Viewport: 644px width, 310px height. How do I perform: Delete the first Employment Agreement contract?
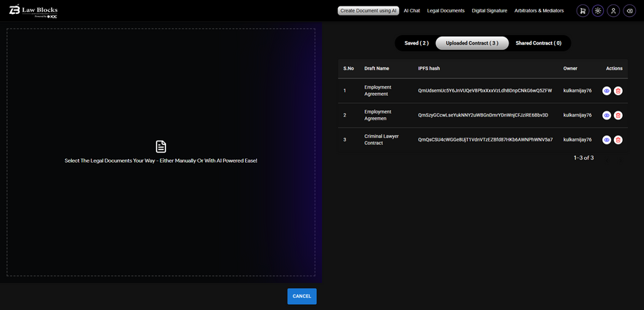[x=618, y=91]
